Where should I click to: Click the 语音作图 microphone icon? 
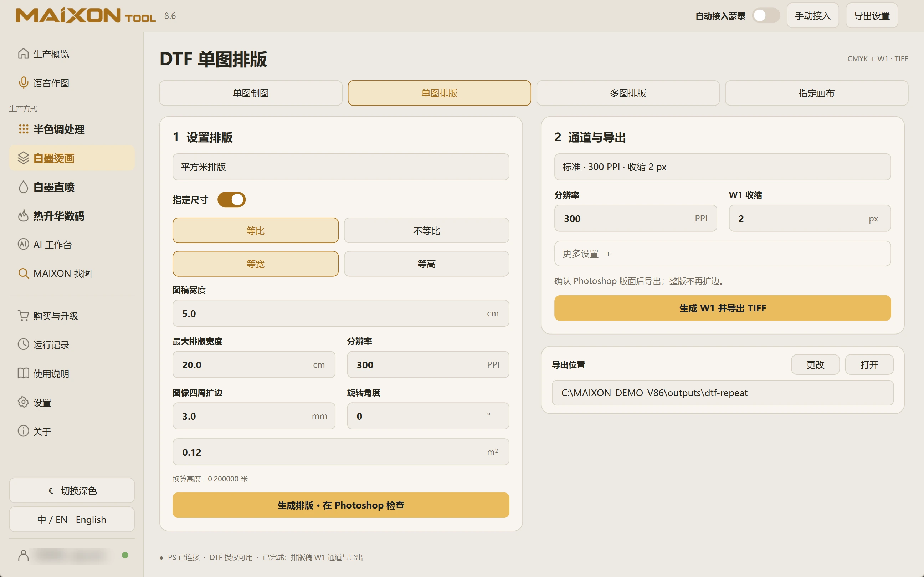point(23,83)
